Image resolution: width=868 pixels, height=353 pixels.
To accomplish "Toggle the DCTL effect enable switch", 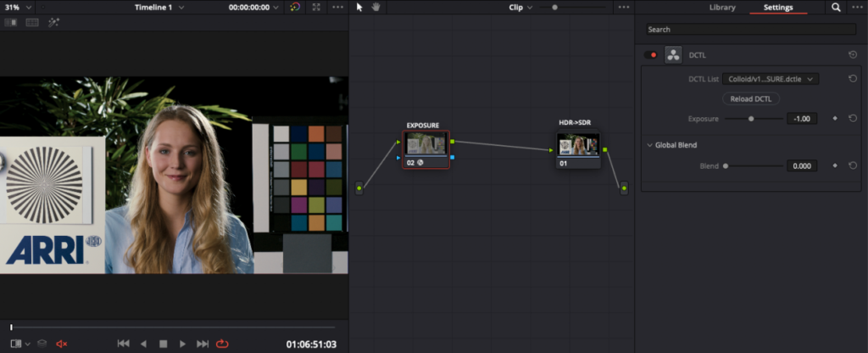I will coord(650,55).
